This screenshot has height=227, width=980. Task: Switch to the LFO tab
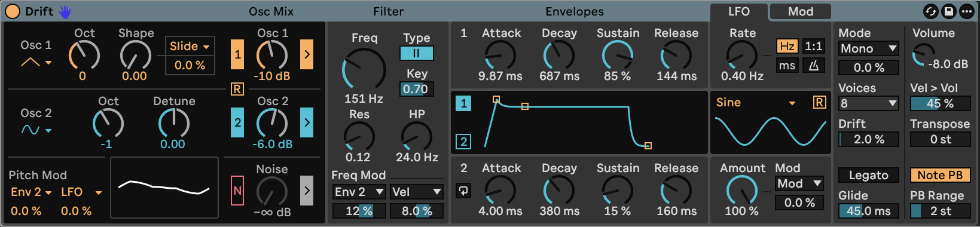[738, 11]
